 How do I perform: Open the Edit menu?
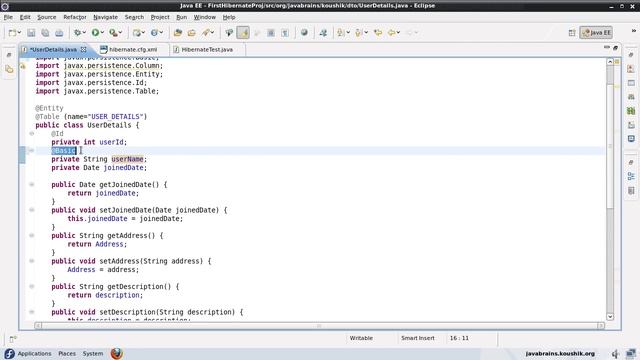[x=25, y=17]
